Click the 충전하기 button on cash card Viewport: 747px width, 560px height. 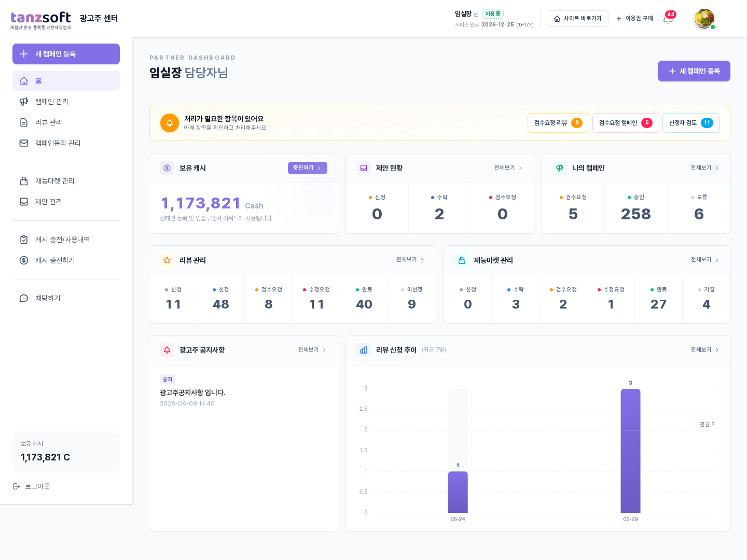coord(307,168)
